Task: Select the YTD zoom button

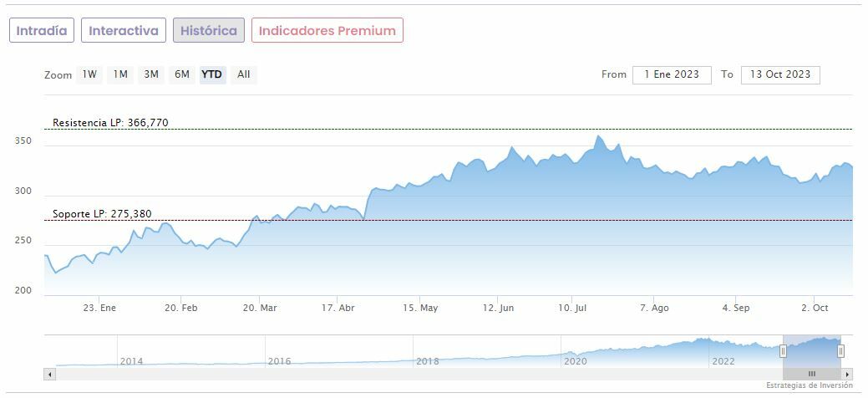Action: 212,74
